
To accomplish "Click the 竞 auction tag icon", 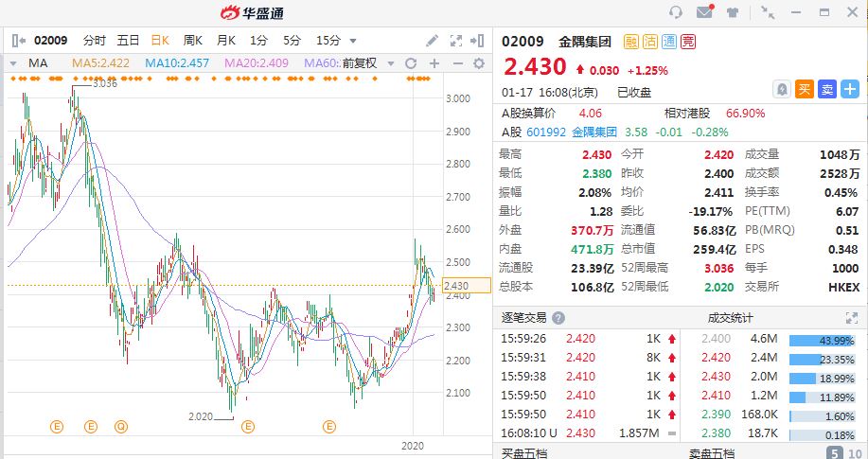I will point(688,42).
